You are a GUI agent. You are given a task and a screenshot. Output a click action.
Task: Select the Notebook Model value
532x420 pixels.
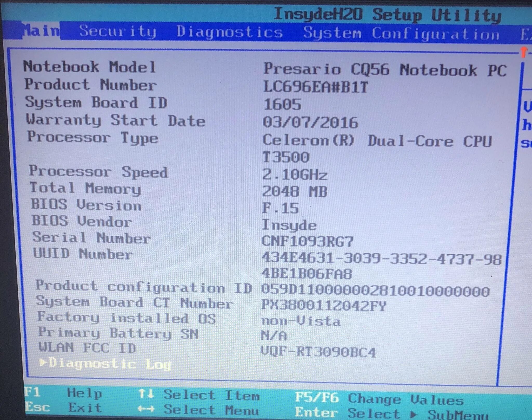tap(385, 70)
